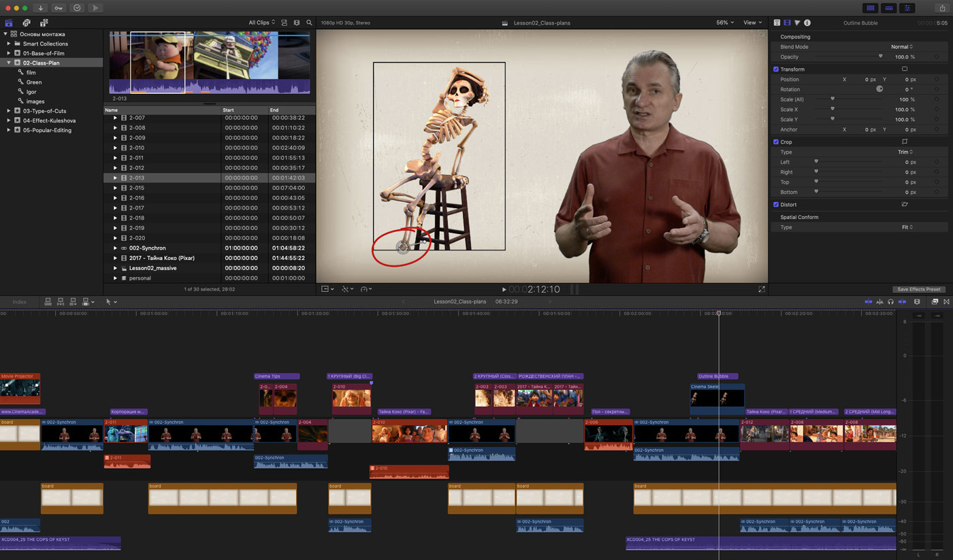Screen dimensions: 953x560
Task: Select the Igor keyword collection
Action: pyautogui.click(x=31, y=92)
